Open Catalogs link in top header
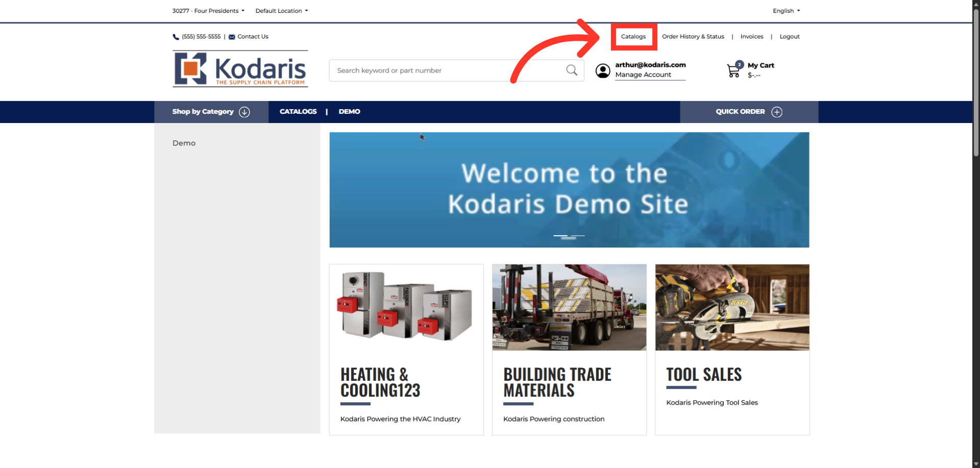 (633, 37)
